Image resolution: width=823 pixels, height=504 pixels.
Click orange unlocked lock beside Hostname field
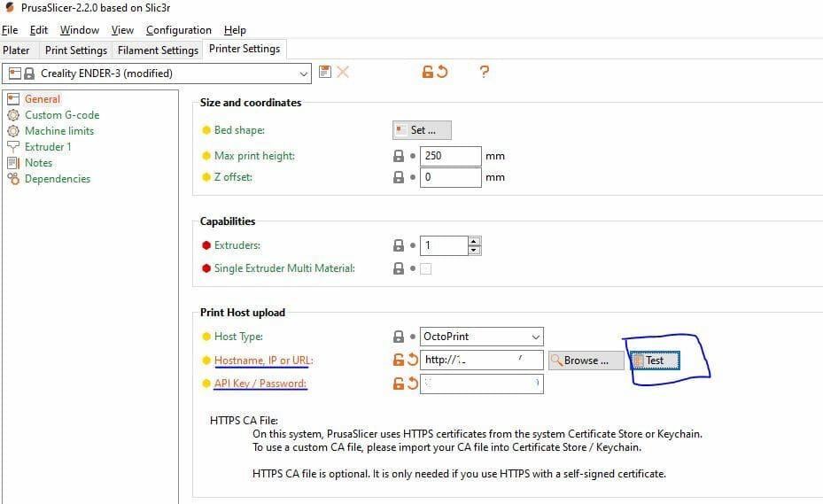(x=399, y=360)
